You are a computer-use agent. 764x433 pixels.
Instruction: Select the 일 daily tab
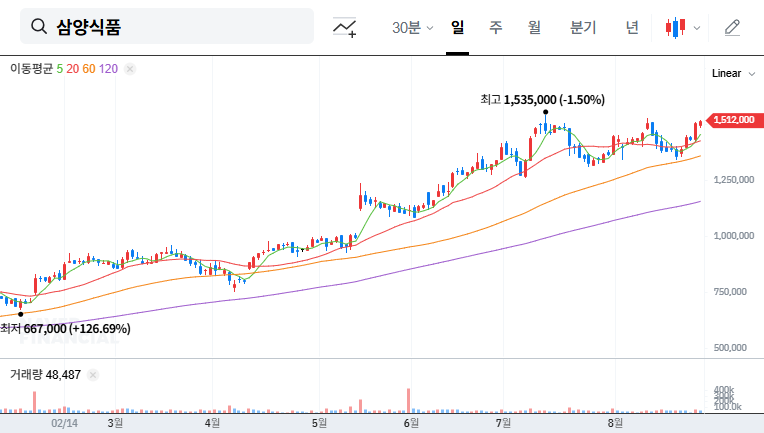458,27
